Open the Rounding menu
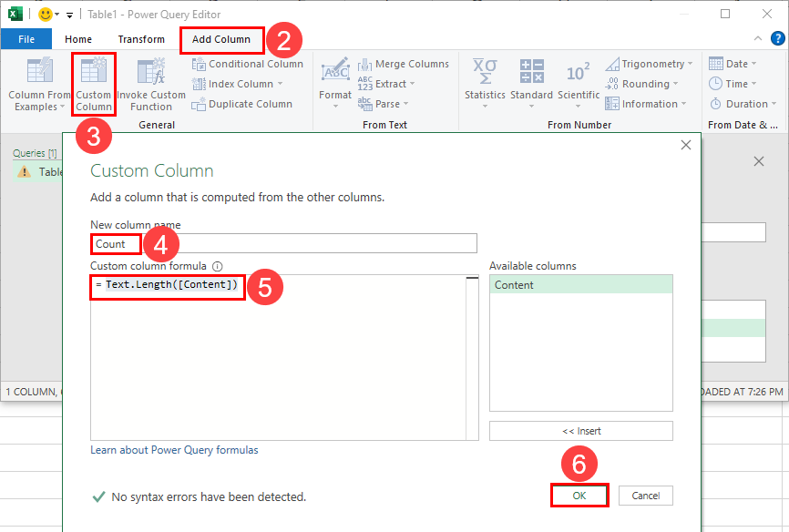The image size is (789, 532). (641, 84)
